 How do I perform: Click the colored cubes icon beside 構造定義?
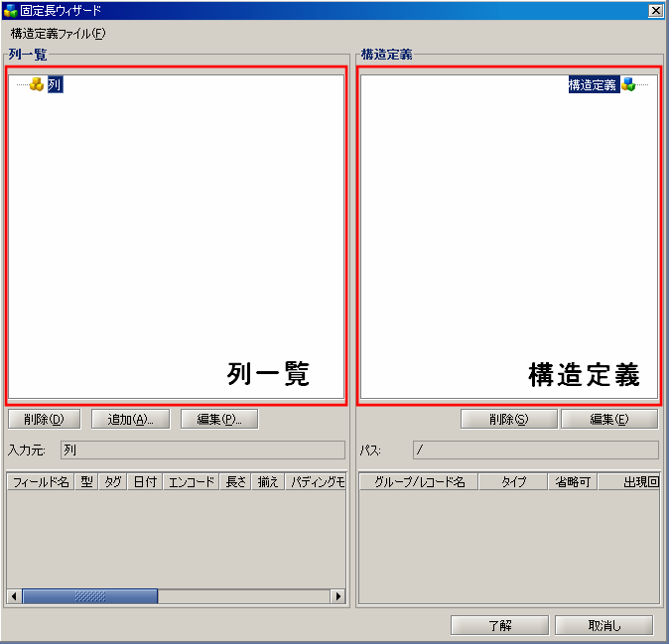(628, 84)
